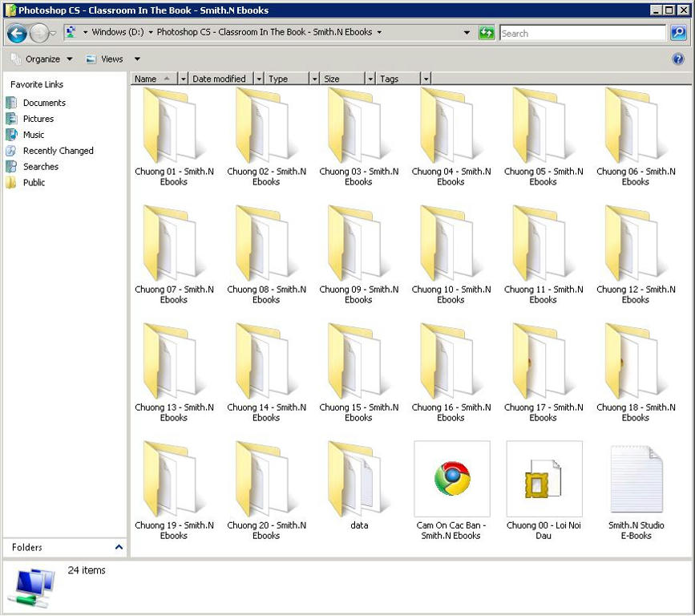Select the Chuong 03 - Smith.N Ebooks folder
This screenshot has height=616, width=695.
click(358, 136)
